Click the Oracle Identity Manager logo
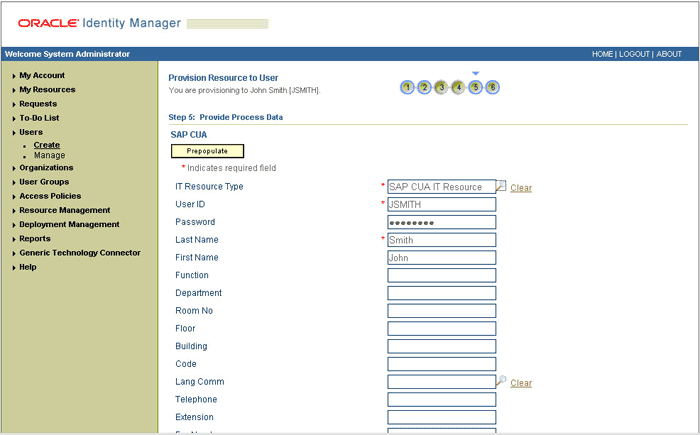 [99, 23]
